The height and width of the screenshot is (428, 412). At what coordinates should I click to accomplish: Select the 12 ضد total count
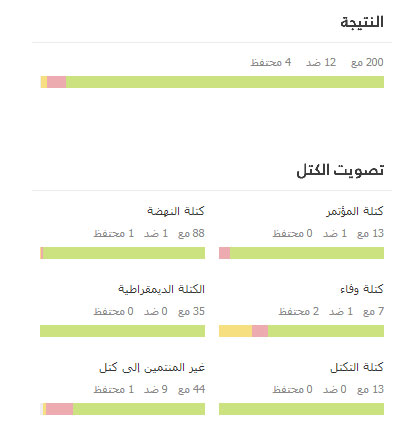[321, 62]
